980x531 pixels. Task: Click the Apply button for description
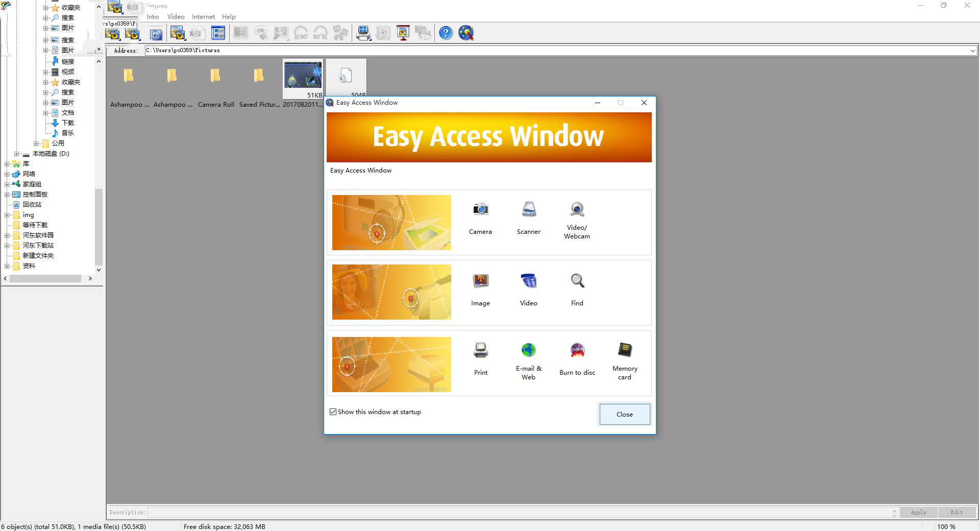coord(918,512)
